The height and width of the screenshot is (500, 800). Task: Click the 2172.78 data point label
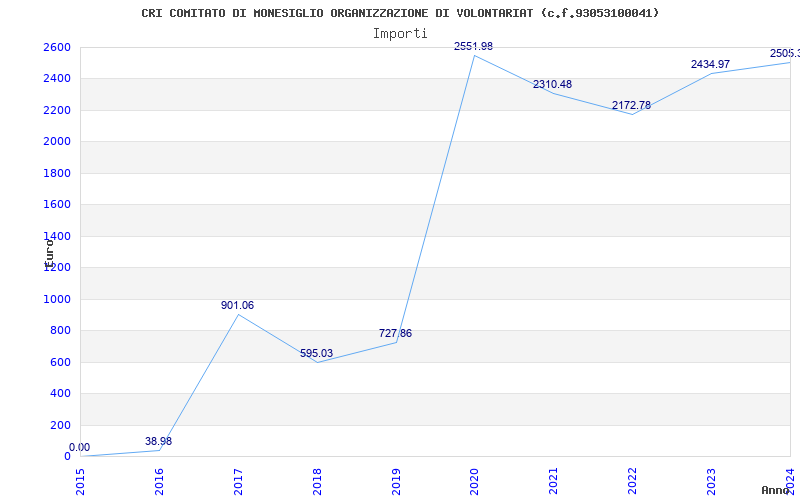point(632,106)
